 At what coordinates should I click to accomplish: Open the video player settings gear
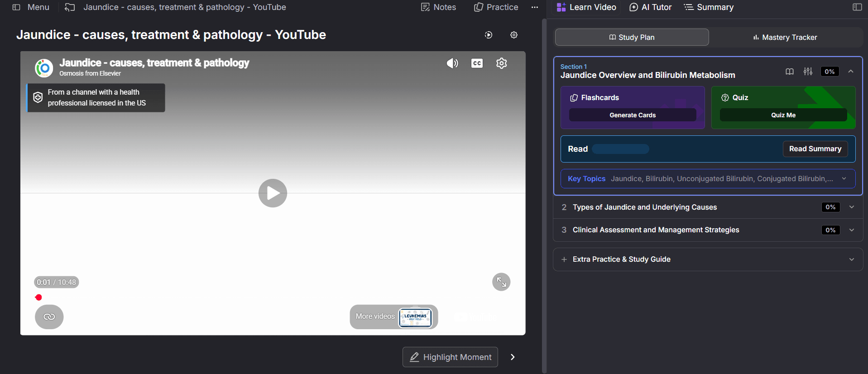tap(501, 63)
